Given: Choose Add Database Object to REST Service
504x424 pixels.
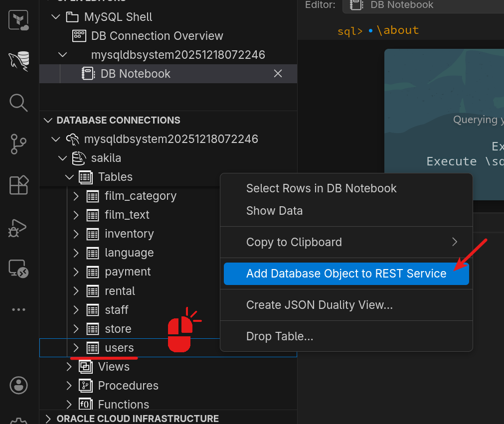Looking at the screenshot, I should point(346,274).
